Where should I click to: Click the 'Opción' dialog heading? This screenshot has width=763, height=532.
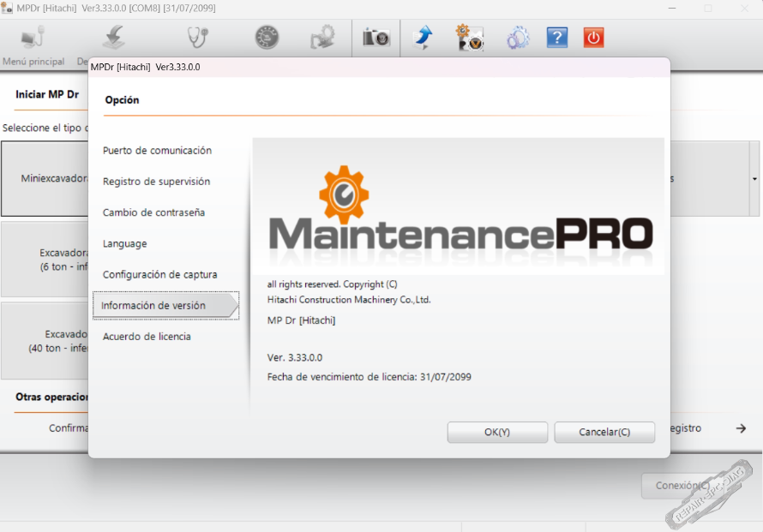pos(122,99)
